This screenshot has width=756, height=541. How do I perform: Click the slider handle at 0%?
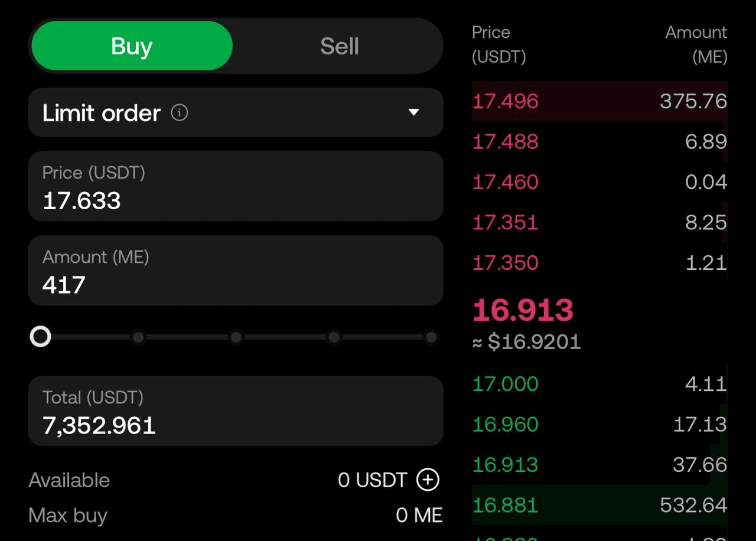41,337
